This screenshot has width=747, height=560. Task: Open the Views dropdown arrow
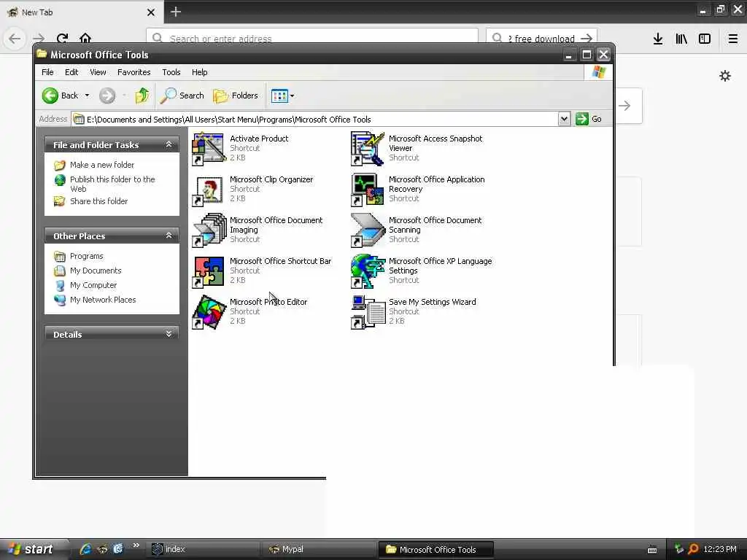(x=292, y=96)
